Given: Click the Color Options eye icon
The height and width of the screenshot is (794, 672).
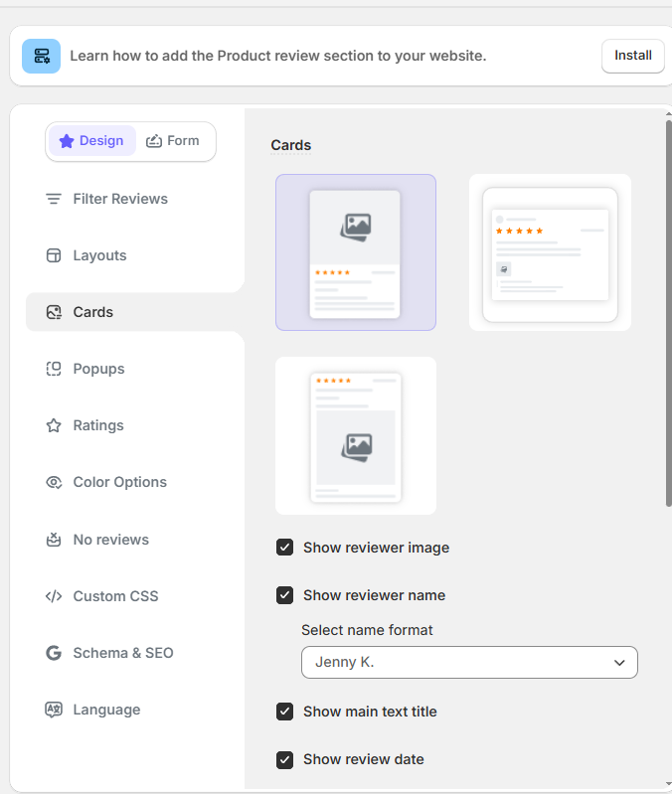Looking at the screenshot, I should [54, 482].
